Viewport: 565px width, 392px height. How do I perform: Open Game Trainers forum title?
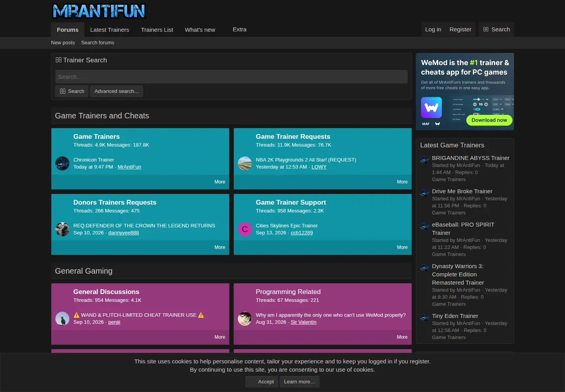pos(97,136)
